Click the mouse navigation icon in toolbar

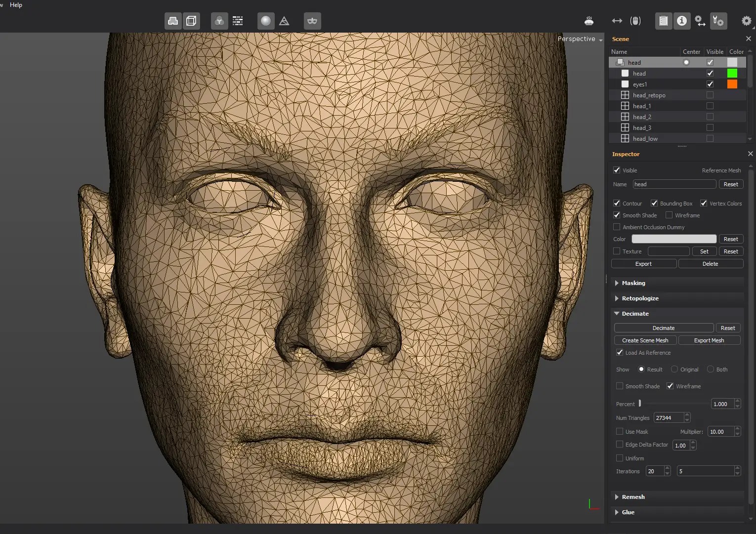coord(635,21)
